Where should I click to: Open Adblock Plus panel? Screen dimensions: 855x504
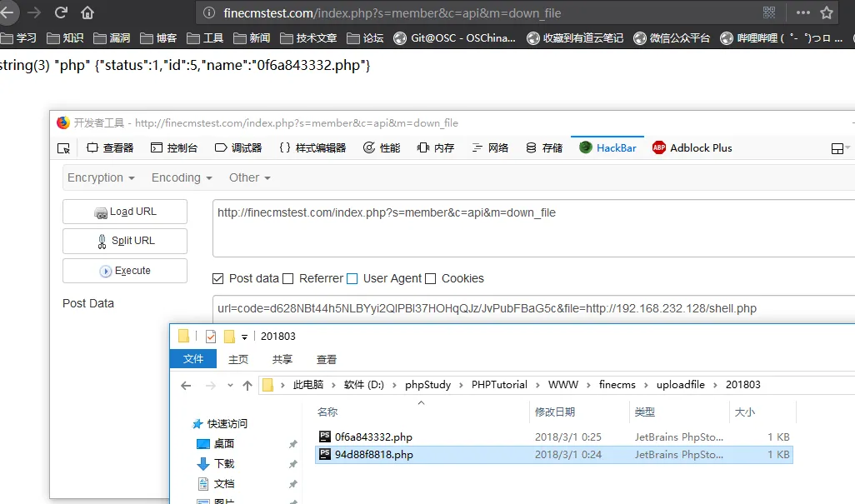(692, 147)
